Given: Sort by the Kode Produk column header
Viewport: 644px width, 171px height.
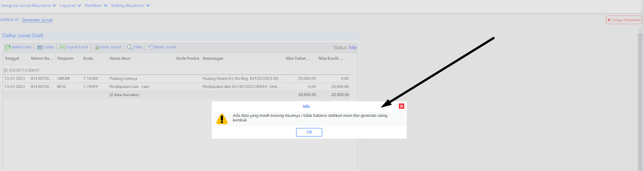Looking at the screenshot, I should 187,58.
